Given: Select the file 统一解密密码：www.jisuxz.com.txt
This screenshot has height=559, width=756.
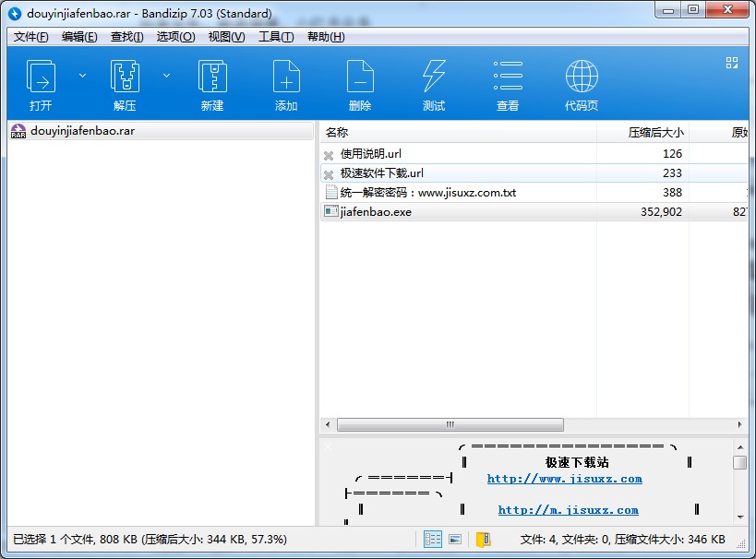Looking at the screenshot, I should pyautogui.click(x=428, y=193).
